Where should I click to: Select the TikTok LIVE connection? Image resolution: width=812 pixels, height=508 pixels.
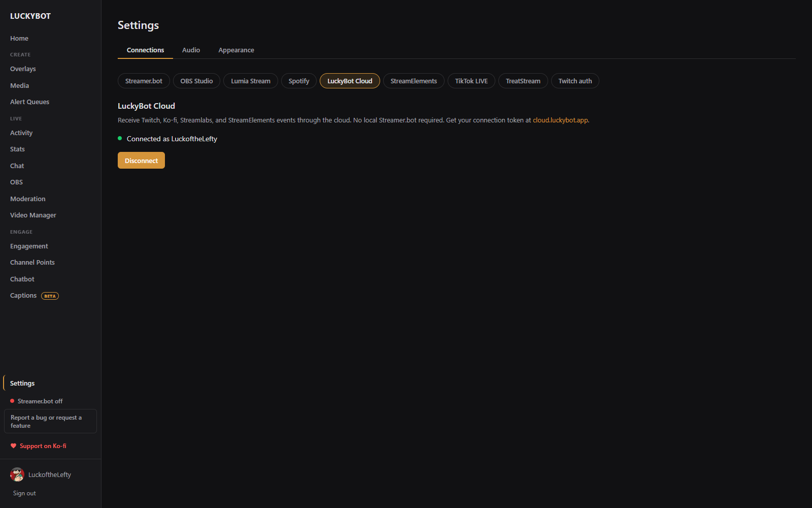point(471,81)
